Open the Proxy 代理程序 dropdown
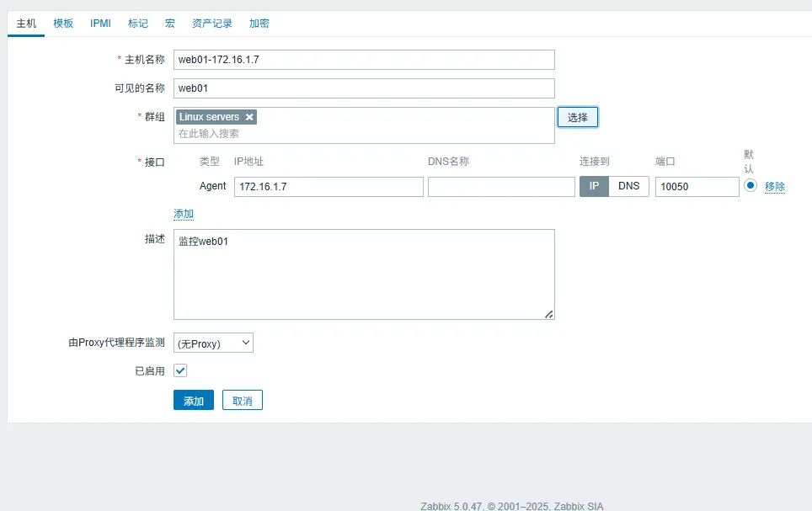 point(213,343)
